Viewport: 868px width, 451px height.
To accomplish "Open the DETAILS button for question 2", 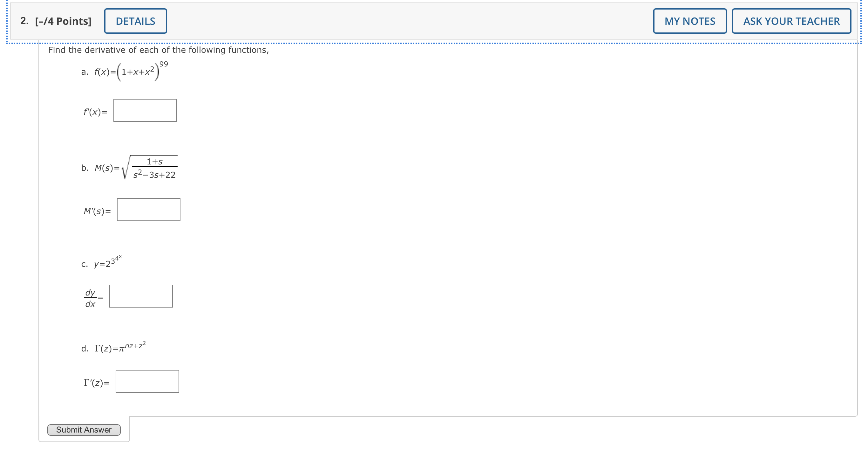I will coord(135,21).
